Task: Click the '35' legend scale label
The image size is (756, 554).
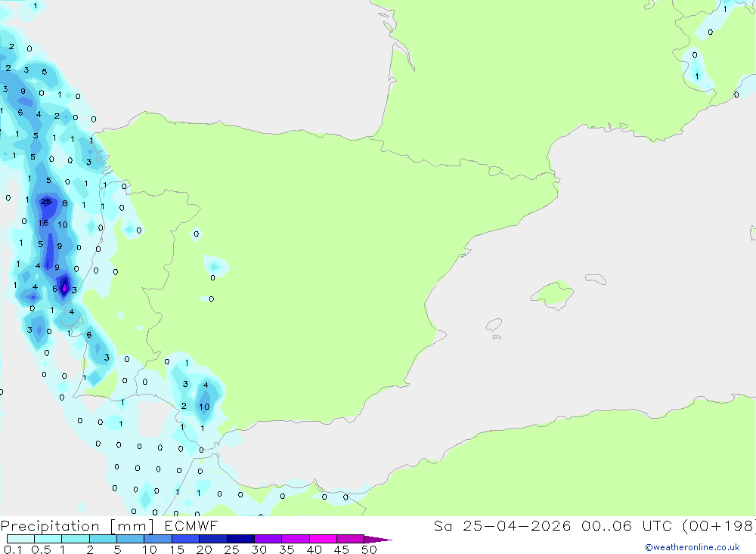Action: click(287, 549)
